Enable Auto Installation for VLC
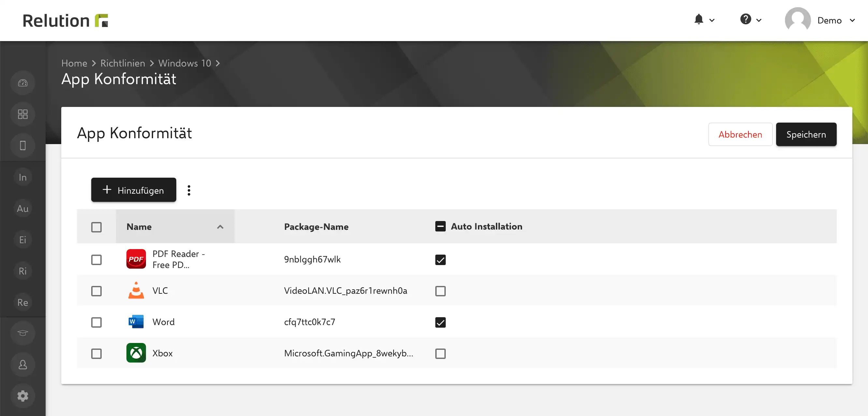 tap(441, 291)
